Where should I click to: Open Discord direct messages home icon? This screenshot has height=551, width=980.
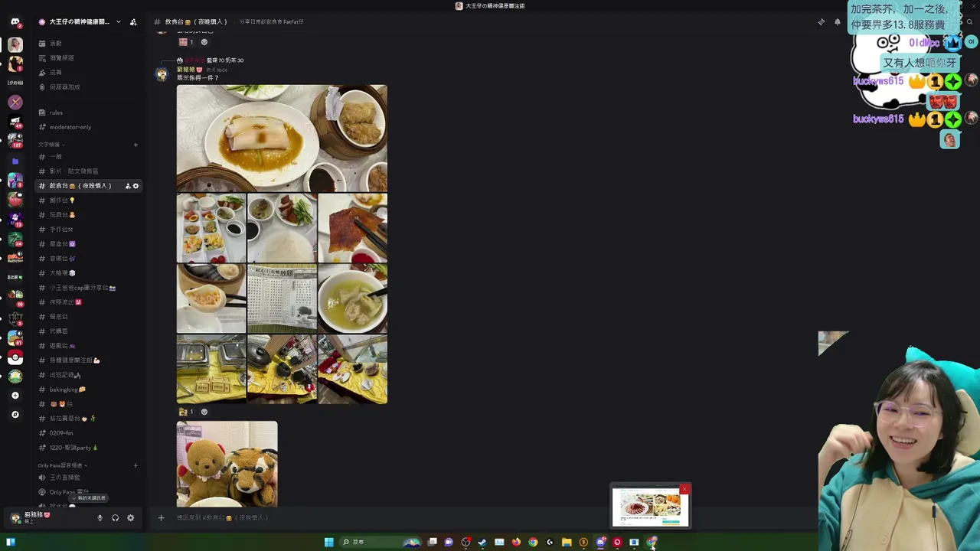[15, 22]
